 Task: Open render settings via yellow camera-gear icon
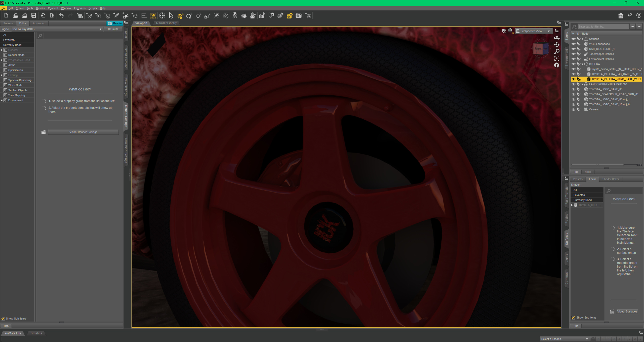(x=289, y=15)
